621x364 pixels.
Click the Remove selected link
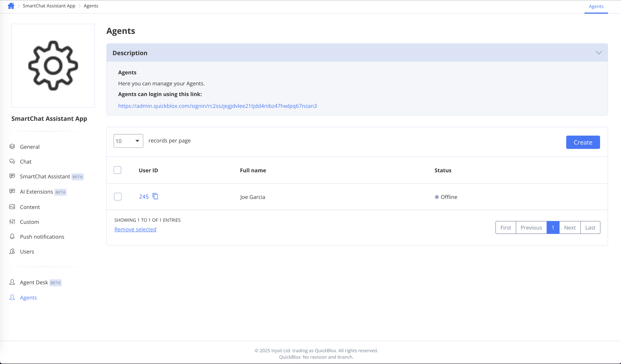click(x=135, y=229)
